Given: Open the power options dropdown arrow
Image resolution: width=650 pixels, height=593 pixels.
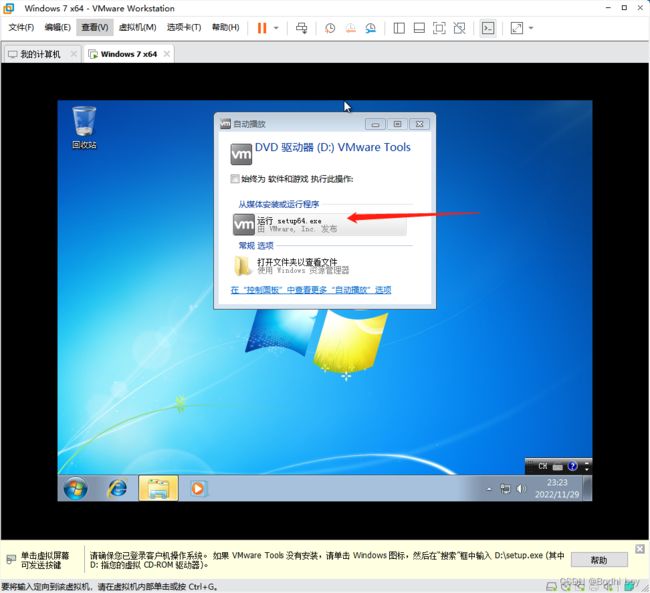Looking at the screenshot, I should (276, 28).
